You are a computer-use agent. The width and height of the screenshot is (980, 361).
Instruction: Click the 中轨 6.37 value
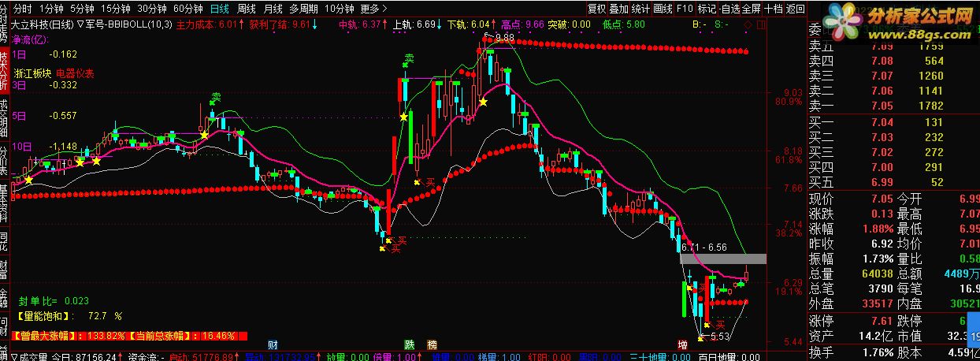[x=363, y=24]
